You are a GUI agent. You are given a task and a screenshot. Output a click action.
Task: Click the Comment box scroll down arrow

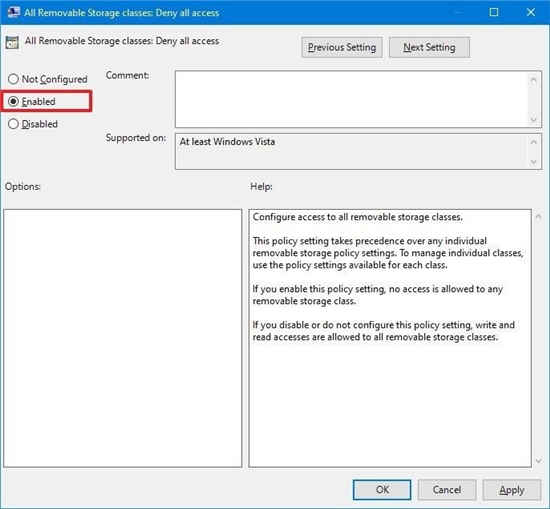(533, 119)
